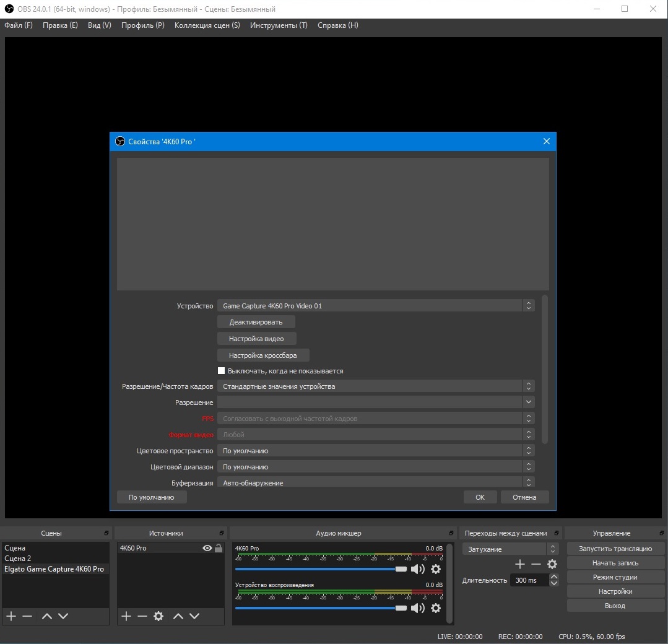
Task: Open the Файл (F) menu
Action: (x=19, y=25)
